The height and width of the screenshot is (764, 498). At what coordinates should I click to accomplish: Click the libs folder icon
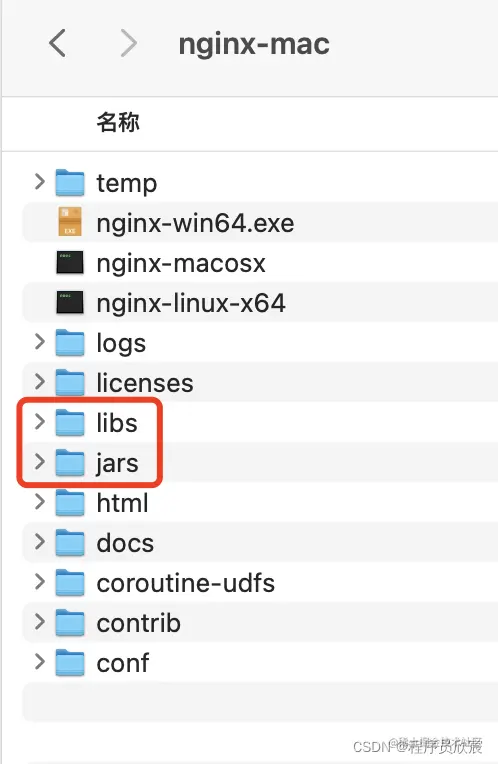(70, 422)
